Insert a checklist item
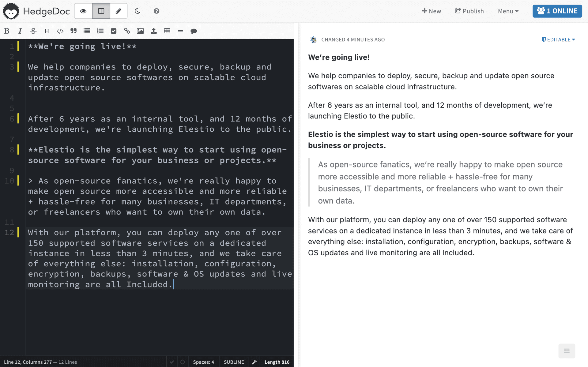The image size is (588, 367). (114, 31)
